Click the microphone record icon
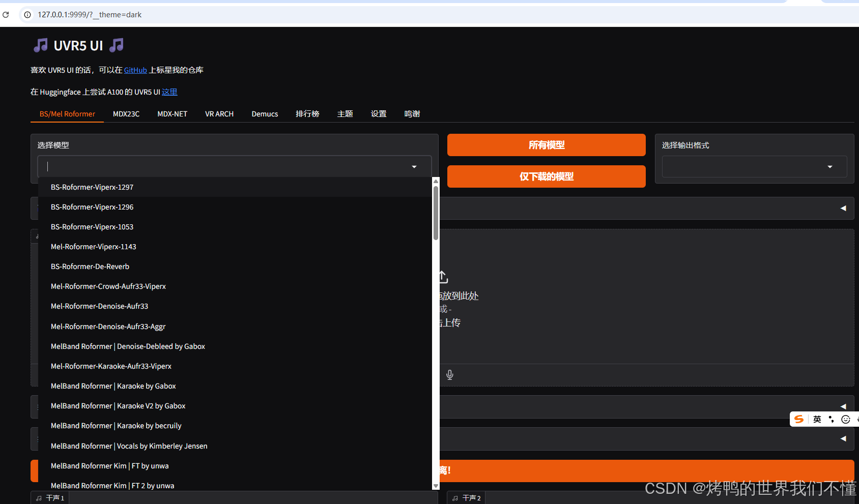Image resolution: width=859 pixels, height=504 pixels. 450,375
